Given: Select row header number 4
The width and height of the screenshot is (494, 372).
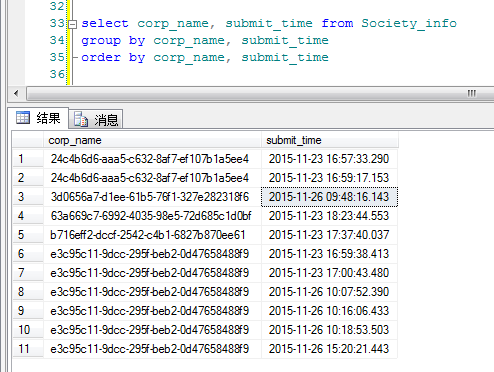Looking at the screenshot, I should point(28,216).
